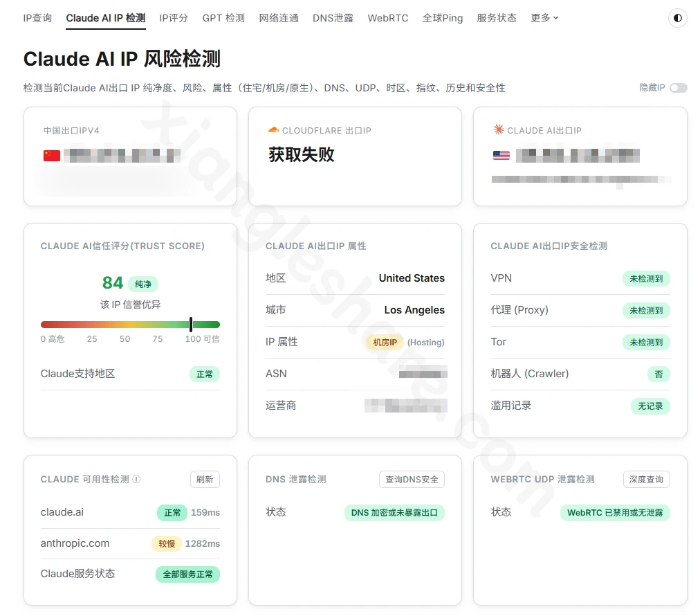Click VPN 未检测到 badge
700x616 pixels.
click(x=646, y=279)
